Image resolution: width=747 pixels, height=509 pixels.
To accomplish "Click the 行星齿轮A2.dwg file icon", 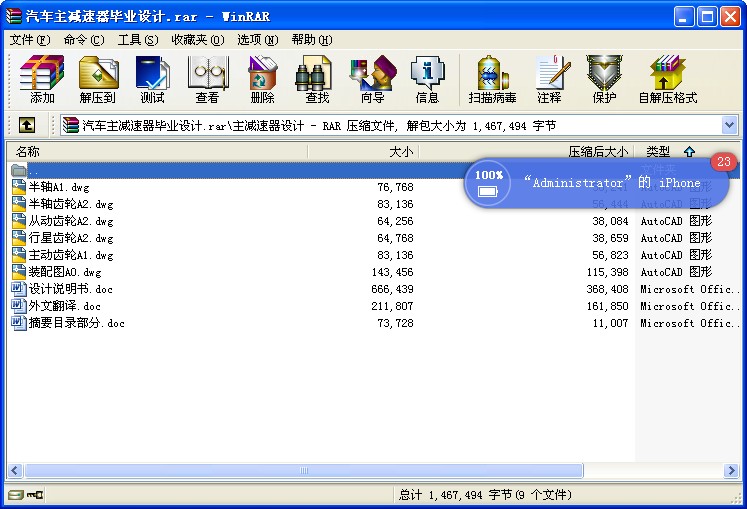I will point(19,237).
